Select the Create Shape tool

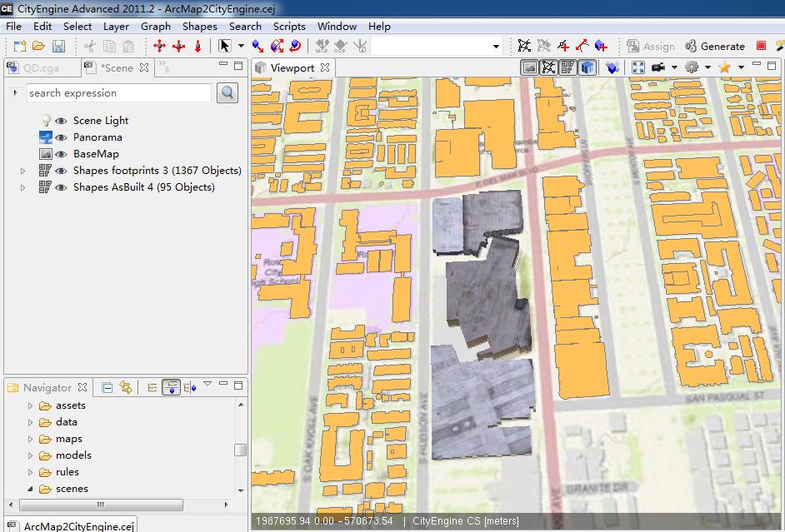pyautogui.click(x=602, y=46)
